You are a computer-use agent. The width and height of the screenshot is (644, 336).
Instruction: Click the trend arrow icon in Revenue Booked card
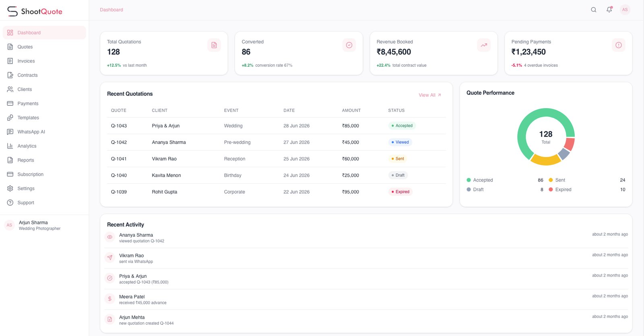click(484, 45)
